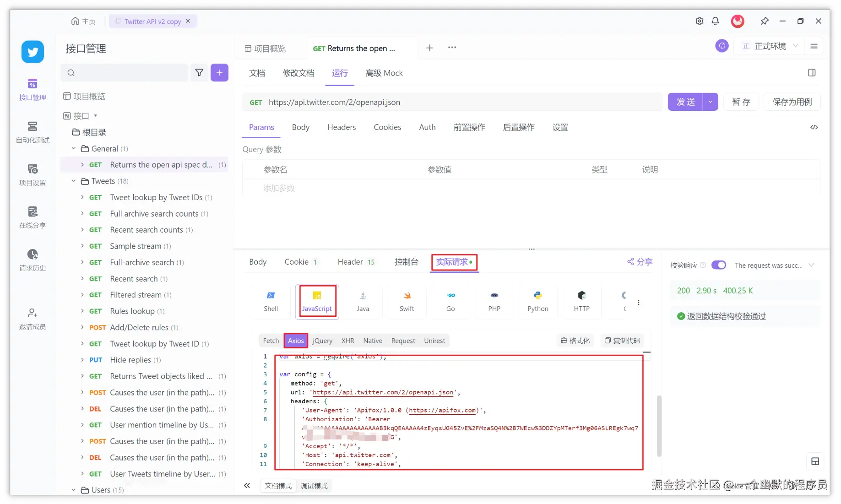Expand the Hide replies PUT entry
Screen dimensions: 841x504
82,360
